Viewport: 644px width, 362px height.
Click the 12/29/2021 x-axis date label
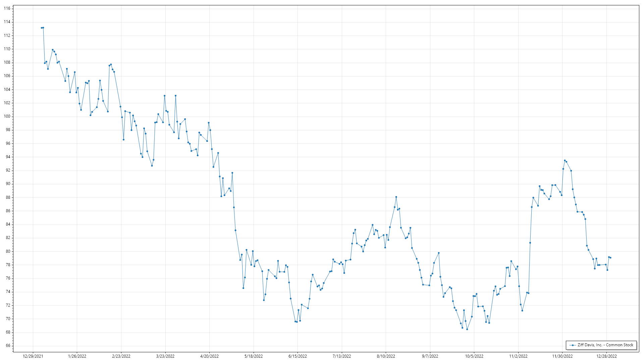click(x=33, y=356)
